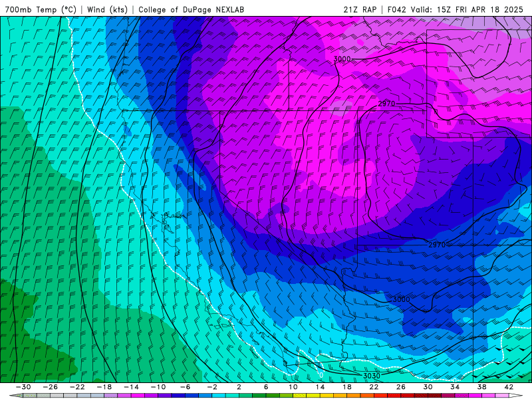This screenshot has width=532, height=399.
Task: Select the positive "18" colorbar tick label
Action: click(346, 387)
